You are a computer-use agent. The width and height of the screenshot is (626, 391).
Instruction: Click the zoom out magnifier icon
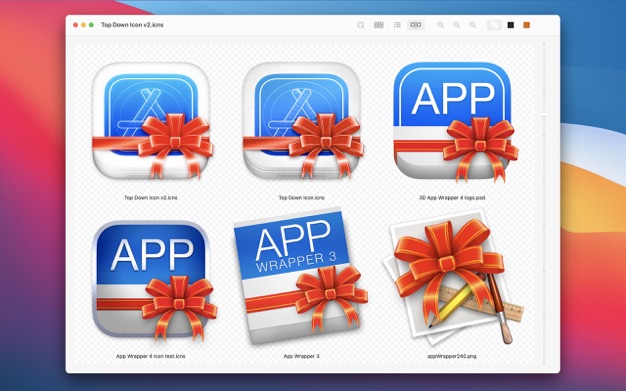440,25
